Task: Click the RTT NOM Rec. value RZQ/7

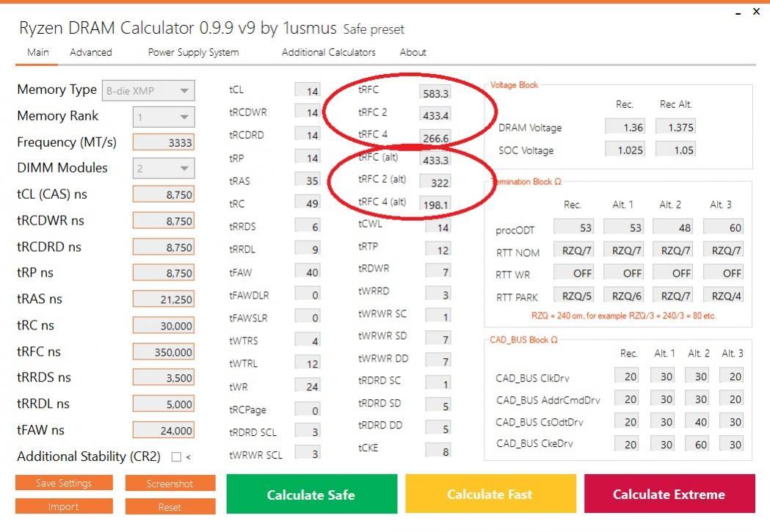Action: 573,249
